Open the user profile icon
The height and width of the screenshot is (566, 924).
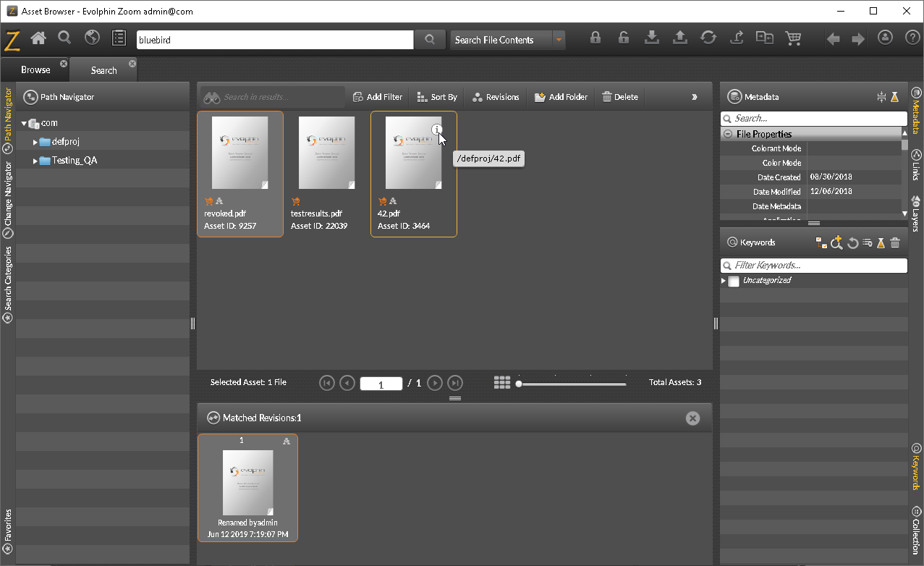(x=885, y=38)
